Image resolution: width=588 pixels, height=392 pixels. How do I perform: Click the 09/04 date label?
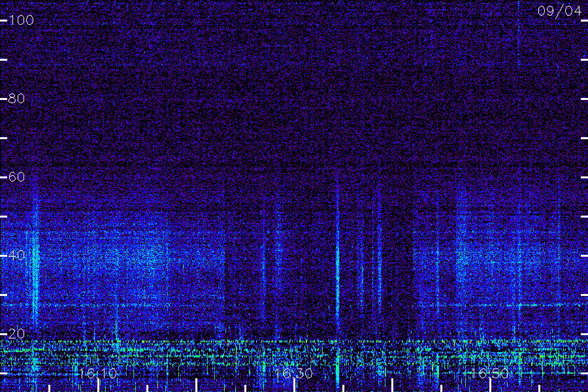tap(559, 11)
